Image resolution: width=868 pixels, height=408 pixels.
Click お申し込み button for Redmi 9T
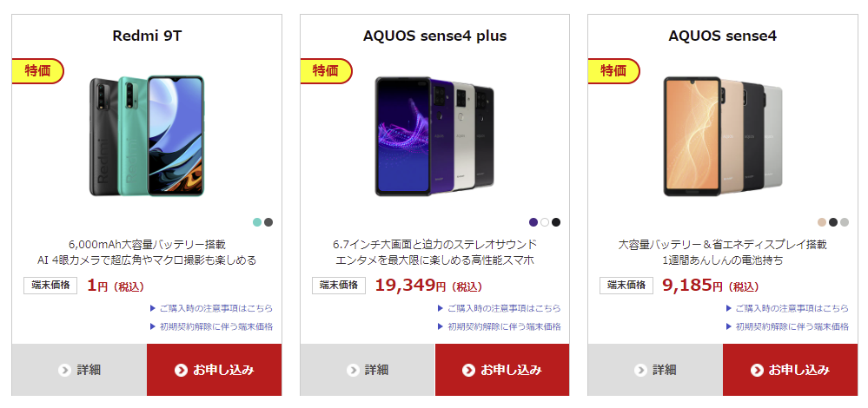(214, 370)
